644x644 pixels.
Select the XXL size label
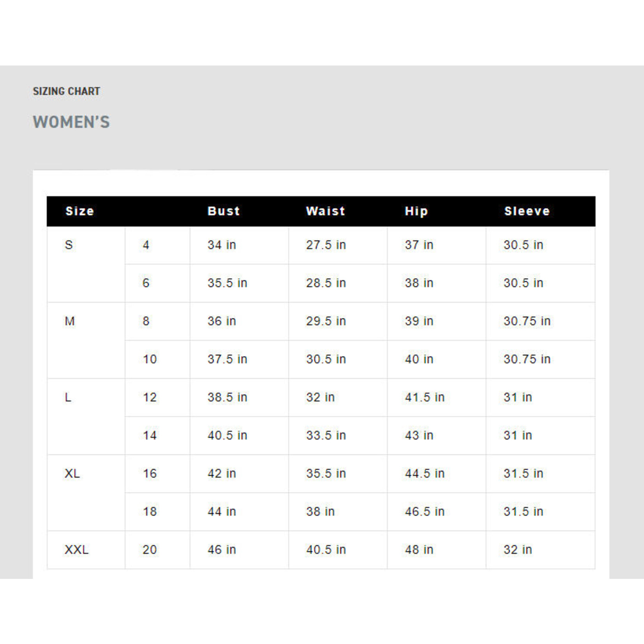76,550
